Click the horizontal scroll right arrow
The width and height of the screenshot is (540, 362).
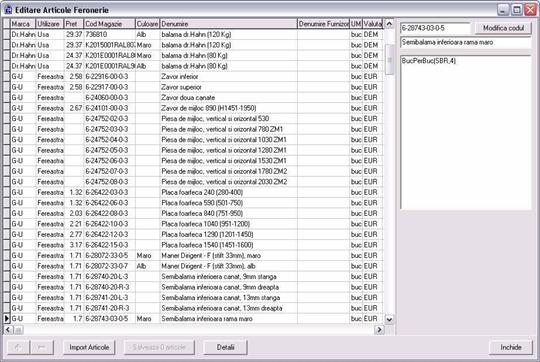click(x=379, y=330)
